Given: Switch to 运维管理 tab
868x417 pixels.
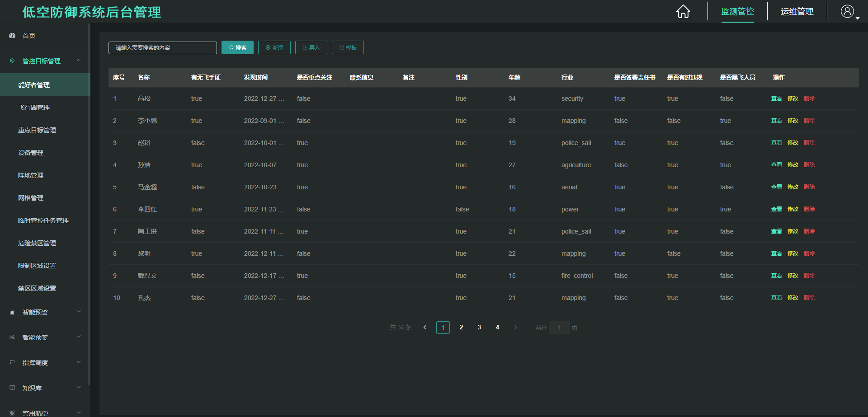Looking at the screenshot, I should (797, 12).
